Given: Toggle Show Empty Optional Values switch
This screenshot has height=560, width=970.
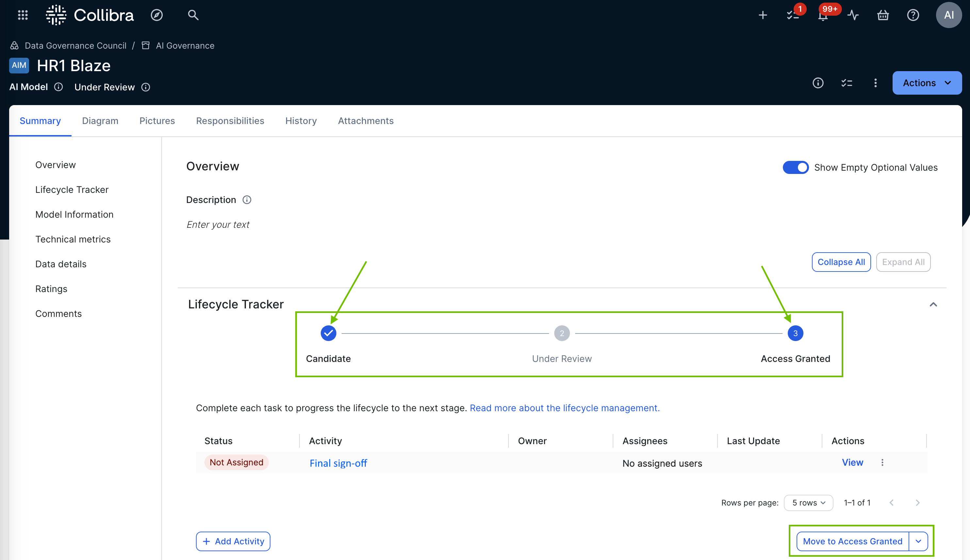Looking at the screenshot, I should click(796, 167).
